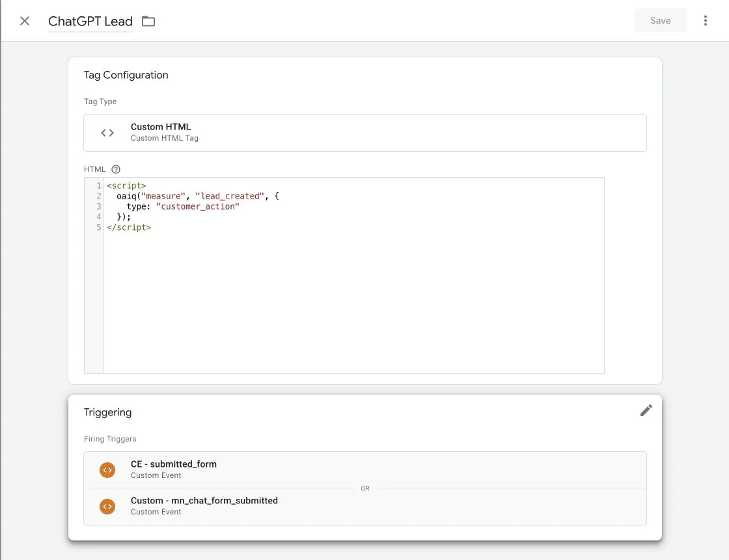The image size is (729, 560).
Task: Open the folder icon next to the tag name
Action: pyautogui.click(x=148, y=21)
